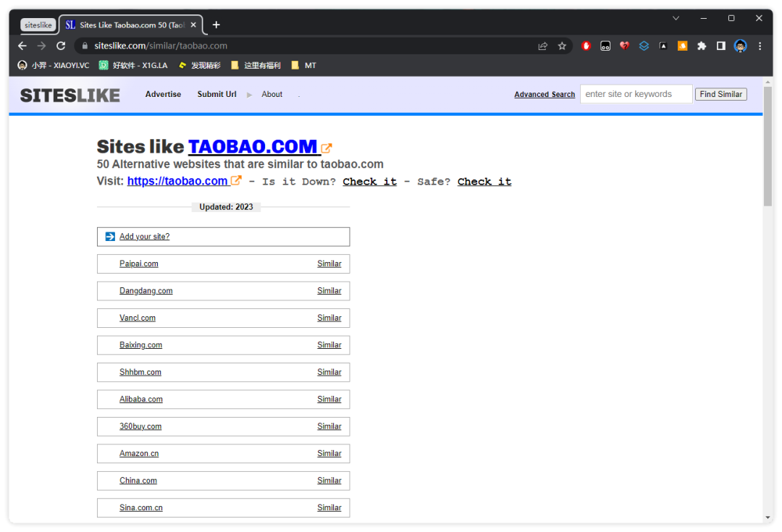Viewport: 782px width, 532px height.
Task: Select the Sites Like Taobao.com tab
Action: [x=131, y=25]
